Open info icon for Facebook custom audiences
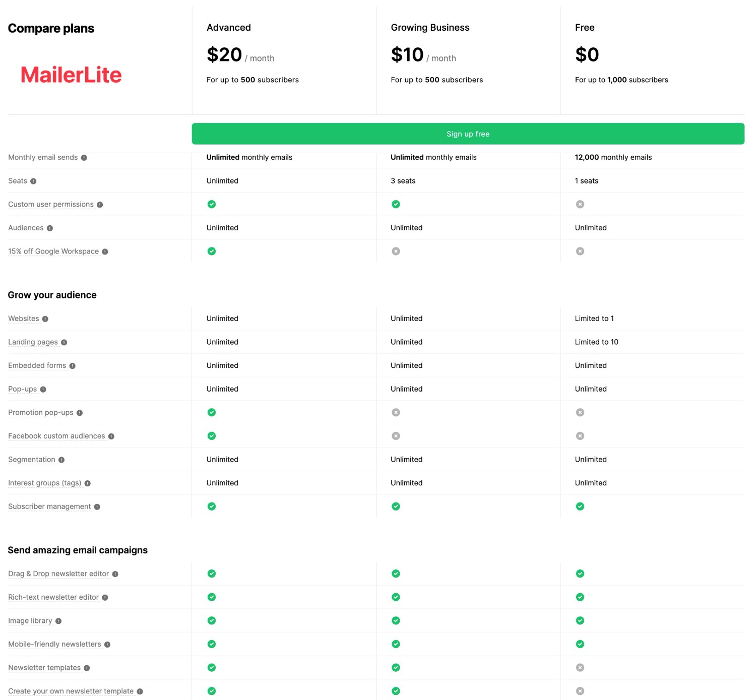Screen dimensions: 756x700 (x=111, y=436)
